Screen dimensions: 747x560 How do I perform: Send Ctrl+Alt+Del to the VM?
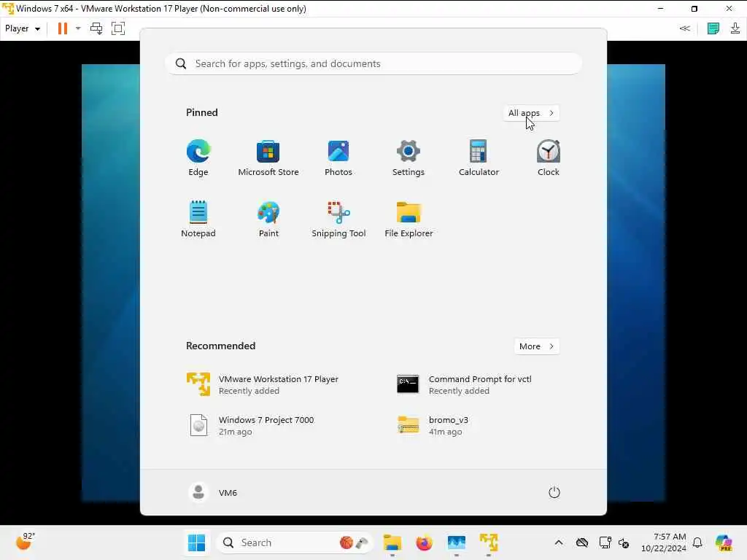(96, 28)
